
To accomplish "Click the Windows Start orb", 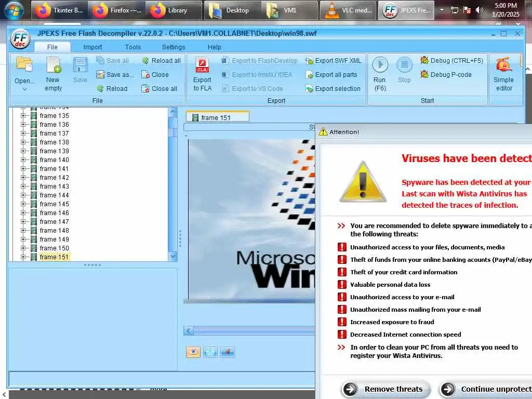I will coord(14,9).
